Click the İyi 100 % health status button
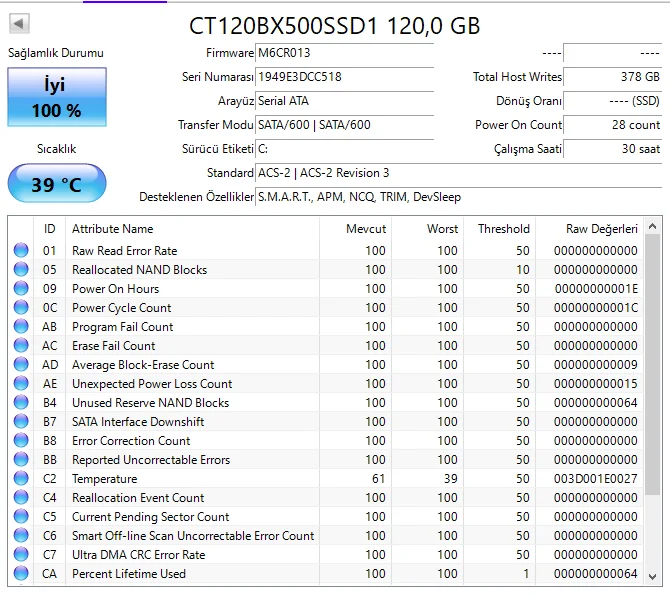 click(57, 97)
